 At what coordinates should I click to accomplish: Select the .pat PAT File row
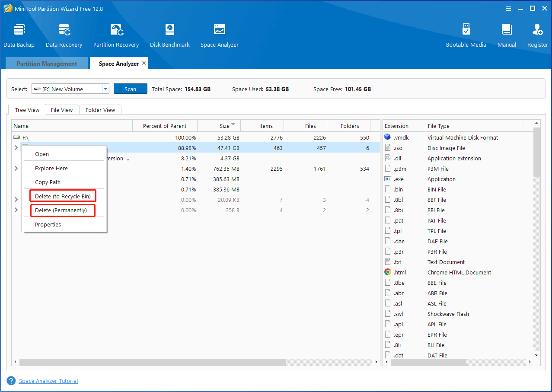pyautogui.click(x=458, y=220)
